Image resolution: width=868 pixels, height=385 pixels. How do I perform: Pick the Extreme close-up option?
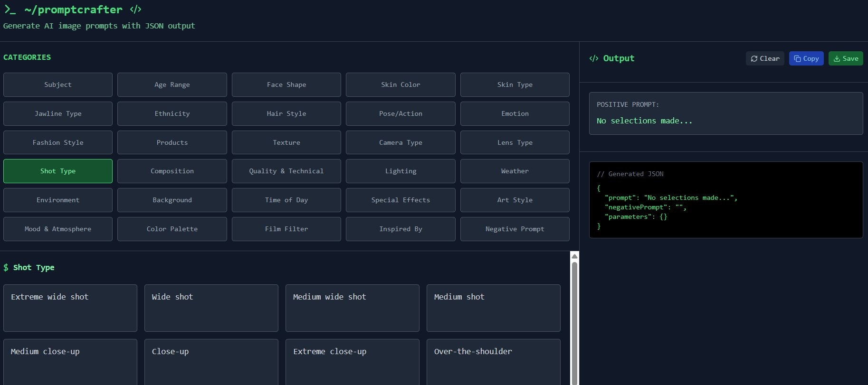(353, 362)
